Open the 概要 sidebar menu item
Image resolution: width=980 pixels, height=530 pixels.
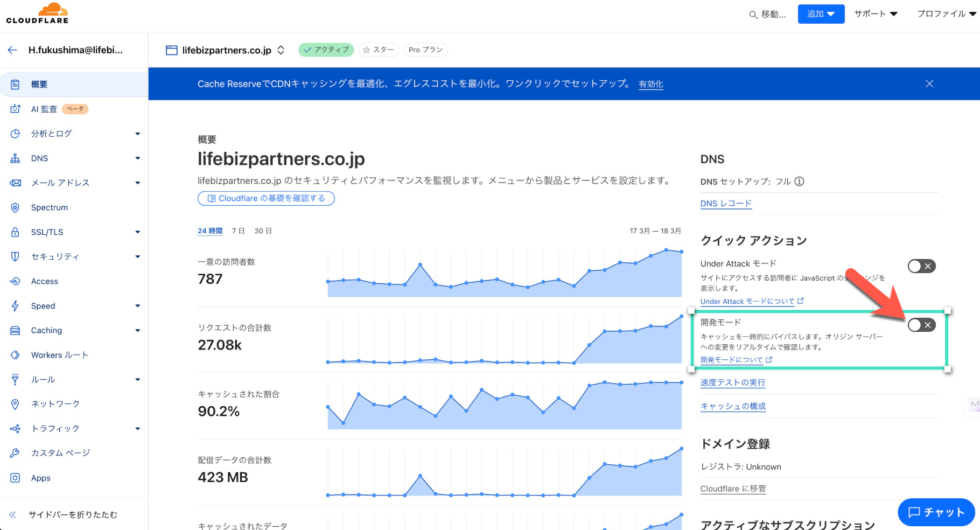click(x=74, y=85)
